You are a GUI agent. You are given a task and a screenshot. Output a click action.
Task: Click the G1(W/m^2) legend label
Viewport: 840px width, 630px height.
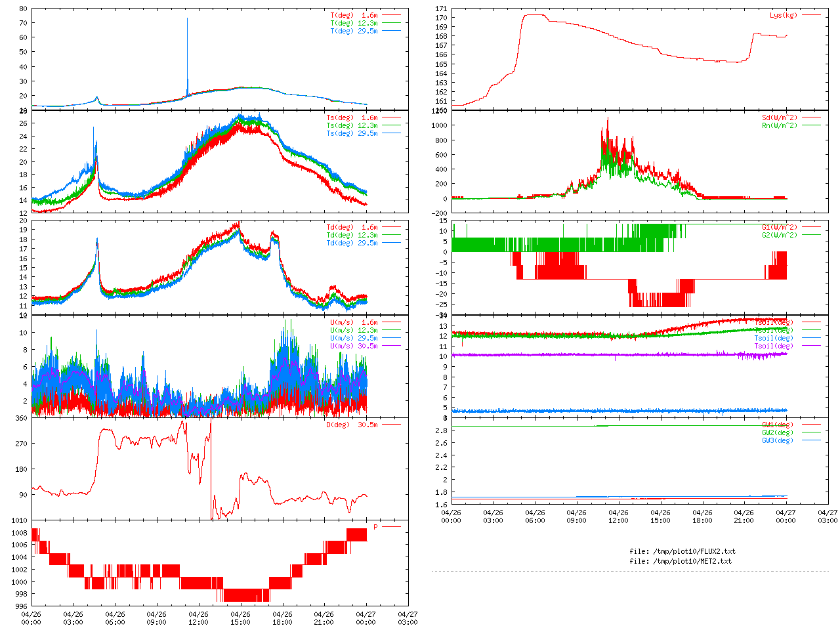[x=780, y=227]
